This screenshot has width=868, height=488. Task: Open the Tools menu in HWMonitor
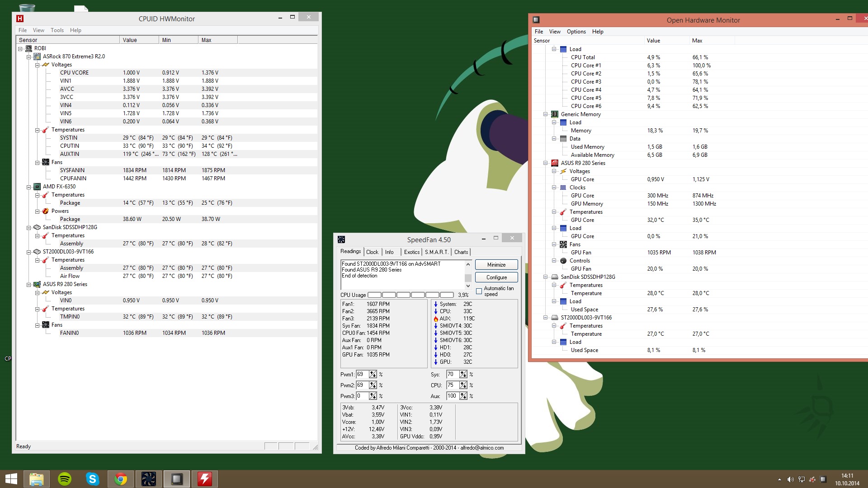[x=57, y=30]
